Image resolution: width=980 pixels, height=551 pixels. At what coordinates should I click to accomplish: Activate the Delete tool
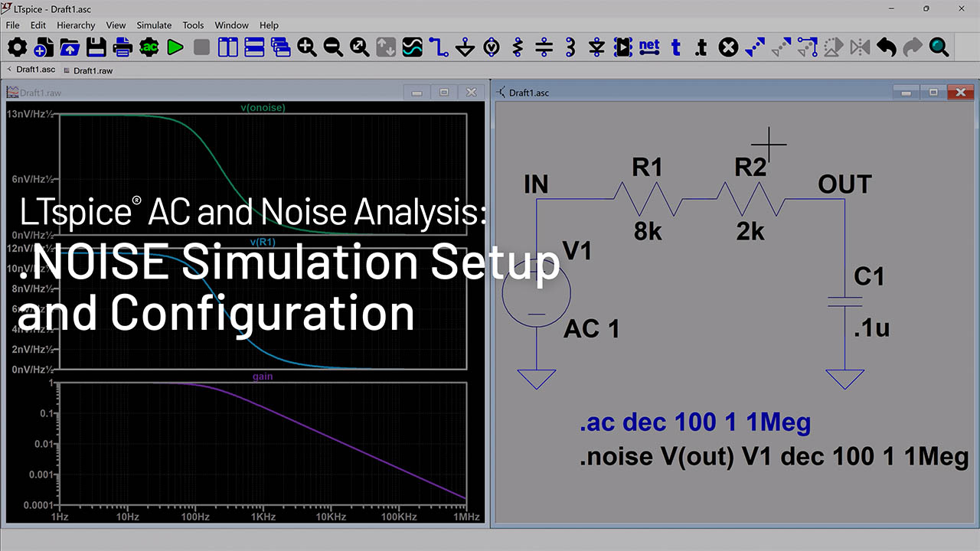pos(729,47)
